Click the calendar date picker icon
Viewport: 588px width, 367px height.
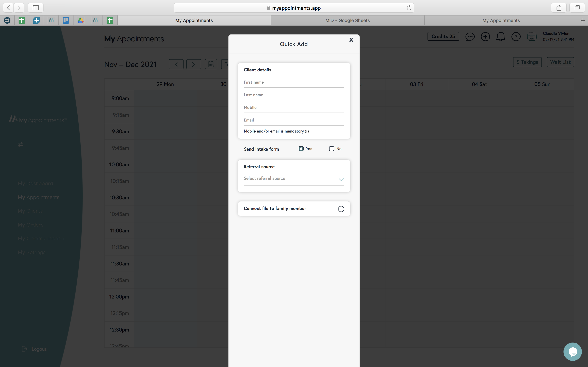click(211, 64)
